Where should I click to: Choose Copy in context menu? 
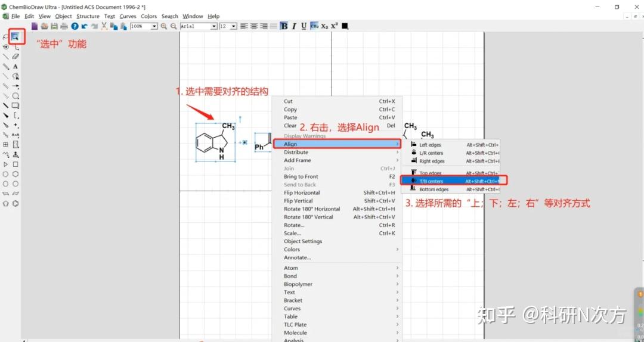point(337,110)
